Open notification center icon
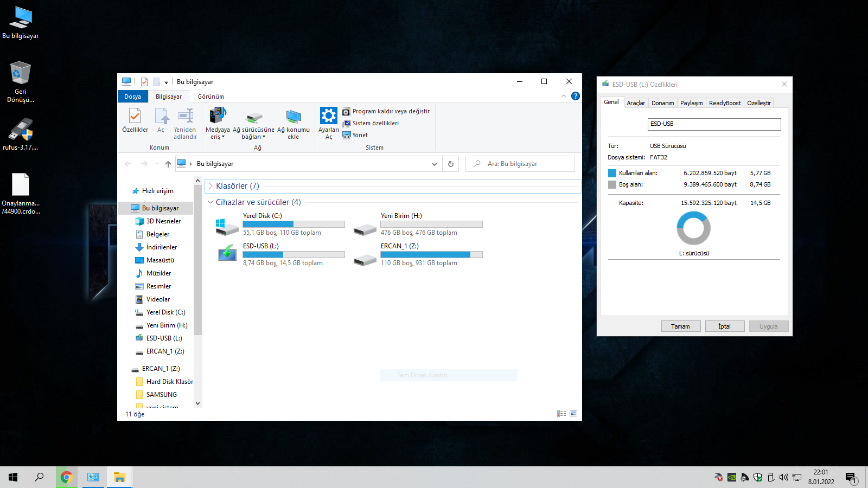 851,478
